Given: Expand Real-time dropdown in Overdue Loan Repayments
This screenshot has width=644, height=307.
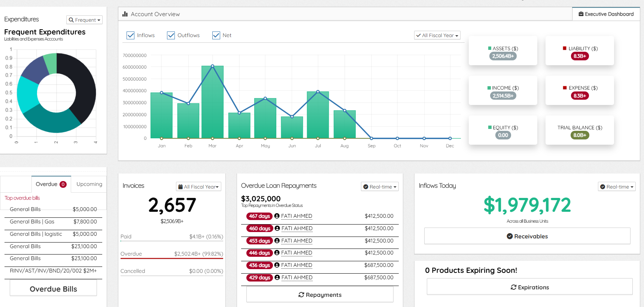Looking at the screenshot, I should click(380, 187).
